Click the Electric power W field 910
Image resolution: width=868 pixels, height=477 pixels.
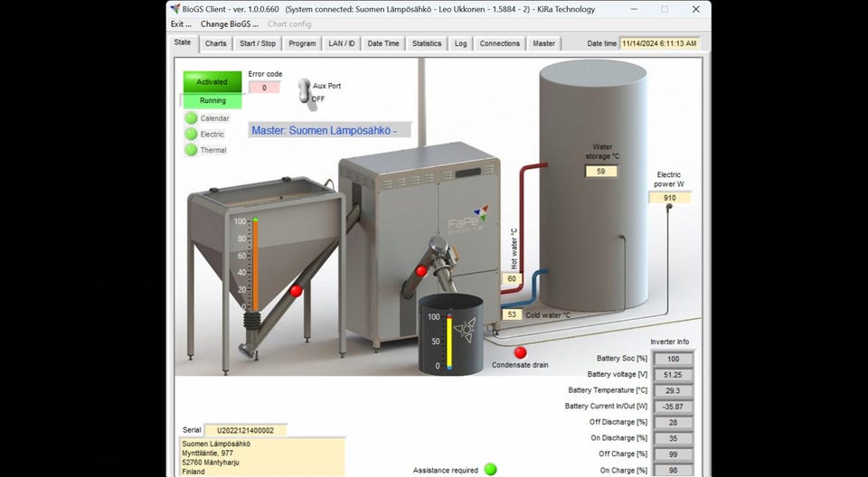tap(670, 198)
